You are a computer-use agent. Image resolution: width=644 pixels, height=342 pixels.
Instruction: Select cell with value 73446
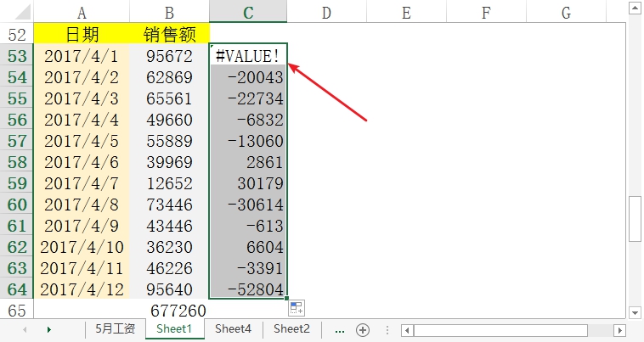(169, 205)
